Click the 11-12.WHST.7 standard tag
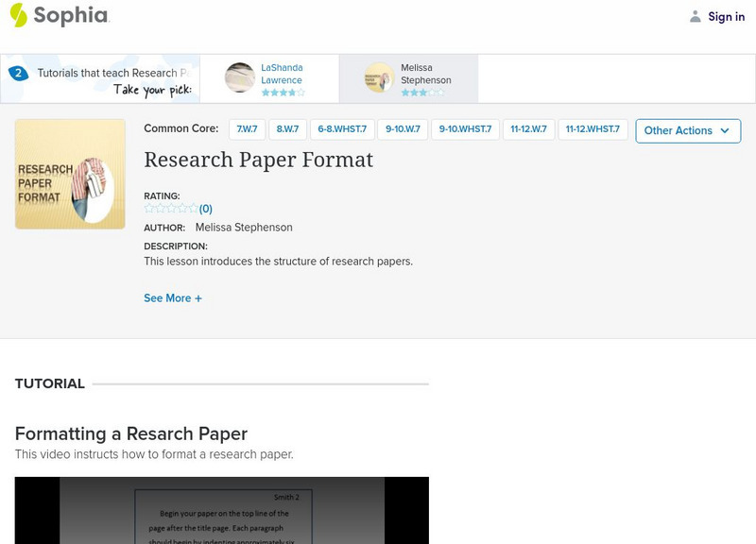Screen dimensions: 756x544 coord(593,129)
